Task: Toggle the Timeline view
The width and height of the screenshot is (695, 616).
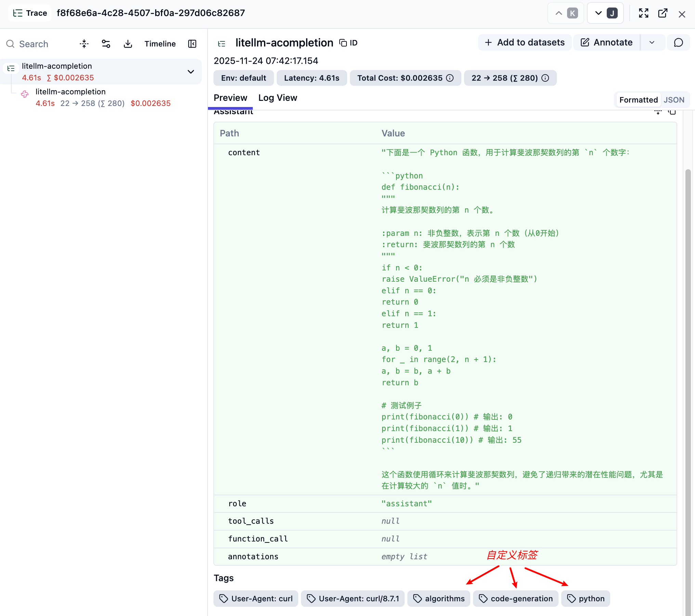Action: tap(160, 44)
